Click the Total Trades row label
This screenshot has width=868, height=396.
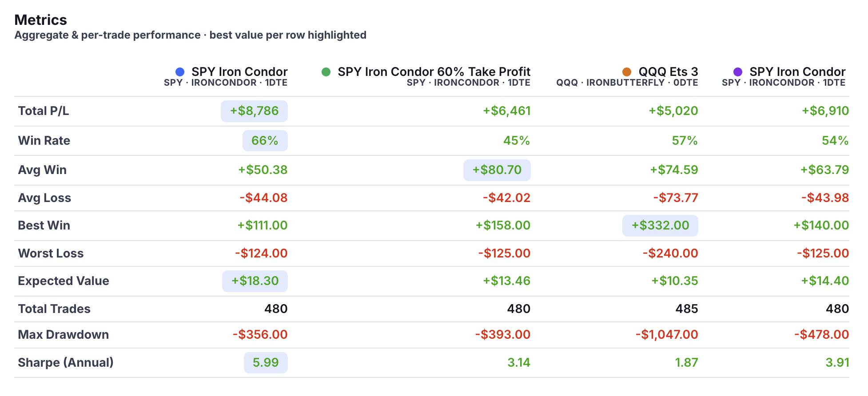[54, 309]
